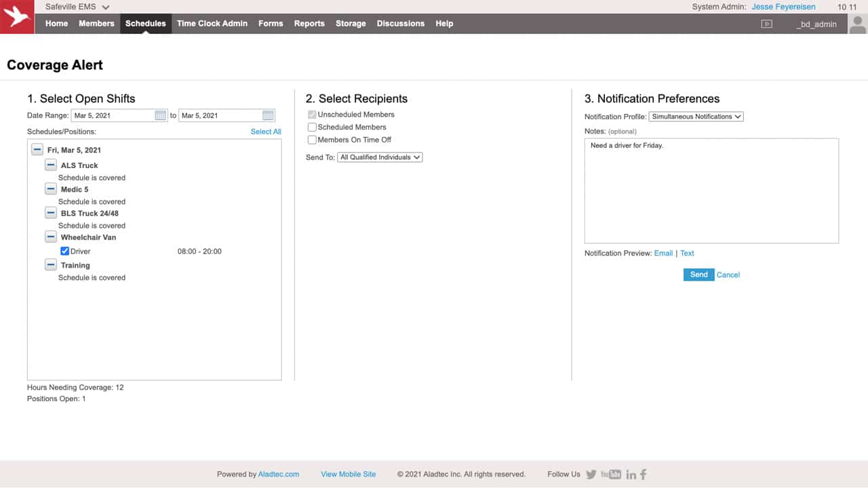Open the Reports menu
868x488 pixels.
point(309,23)
